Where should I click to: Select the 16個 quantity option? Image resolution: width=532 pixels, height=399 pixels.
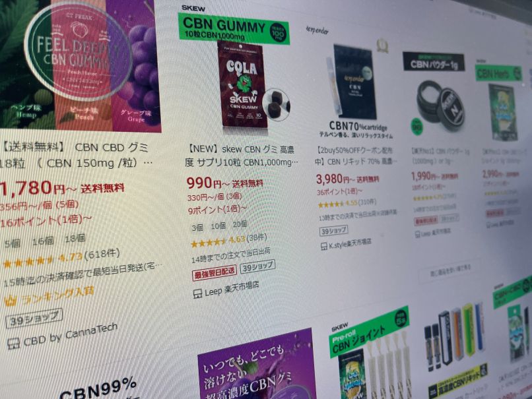pos(43,241)
